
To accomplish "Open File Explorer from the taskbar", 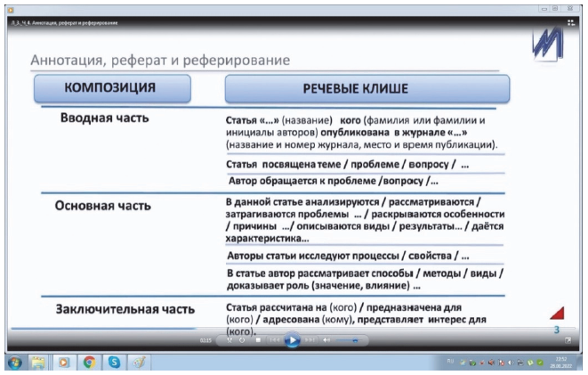I will [40, 363].
